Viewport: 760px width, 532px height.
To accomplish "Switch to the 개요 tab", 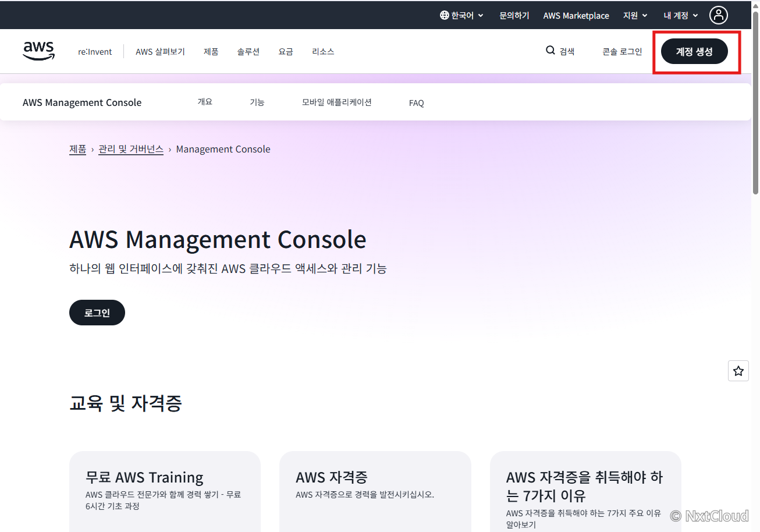I will click(x=205, y=102).
